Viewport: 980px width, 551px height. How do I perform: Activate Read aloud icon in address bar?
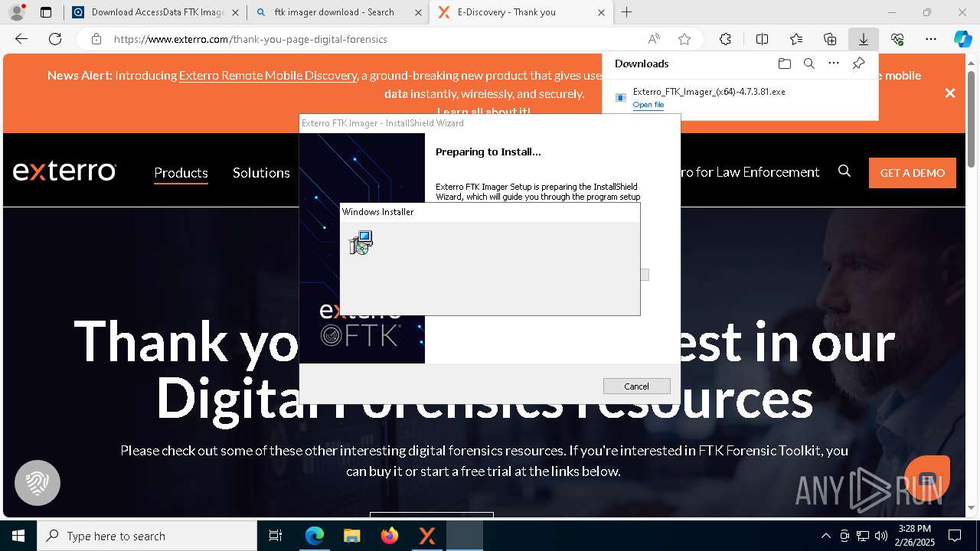pos(654,39)
